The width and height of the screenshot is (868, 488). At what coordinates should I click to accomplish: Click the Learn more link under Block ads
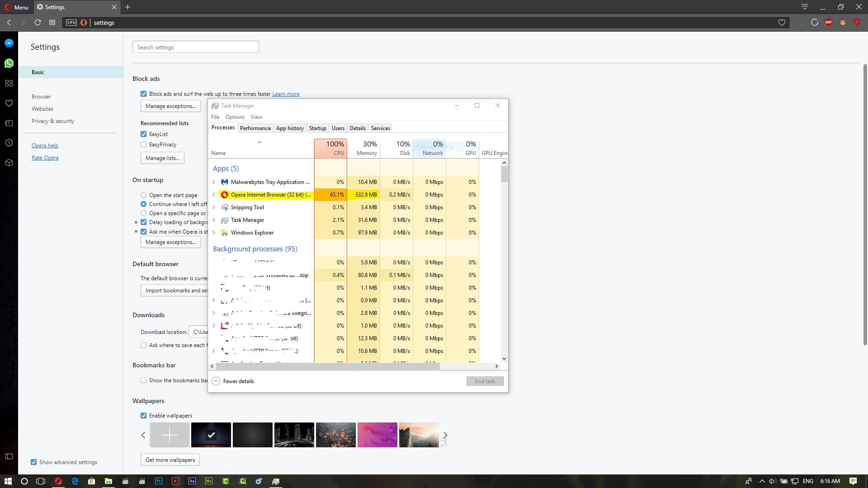click(x=286, y=94)
